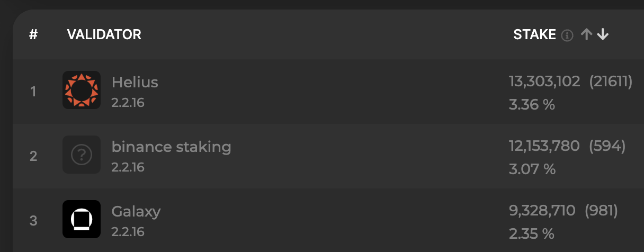Screen dimensions: 644x252
Task: Click Galaxy stake amount 9,328,710
Action: pyautogui.click(x=542, y=211)
